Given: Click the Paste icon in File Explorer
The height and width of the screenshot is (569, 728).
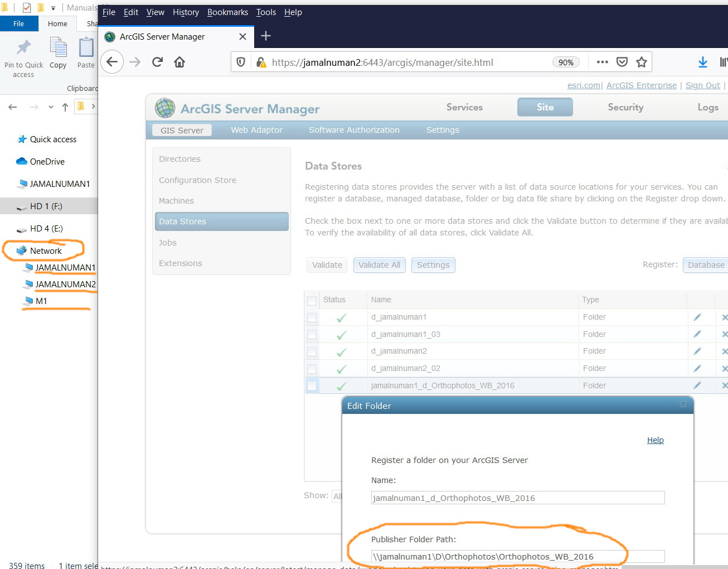Looking at the screenshot, I should coord(86,47).
